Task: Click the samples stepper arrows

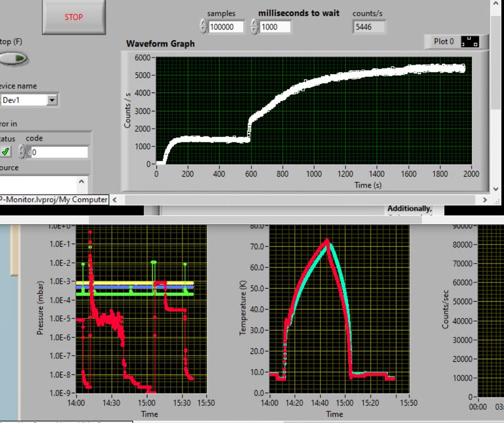Action: tap(203, 27)
